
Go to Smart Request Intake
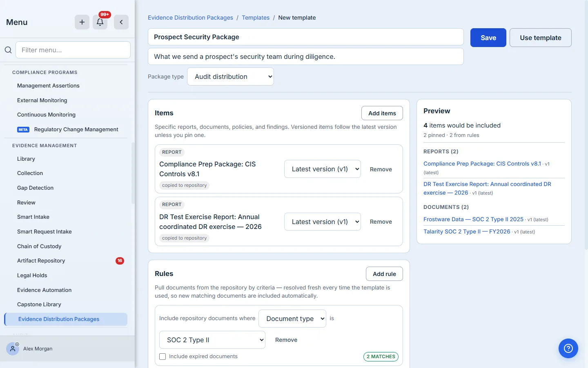coord(44,232)
